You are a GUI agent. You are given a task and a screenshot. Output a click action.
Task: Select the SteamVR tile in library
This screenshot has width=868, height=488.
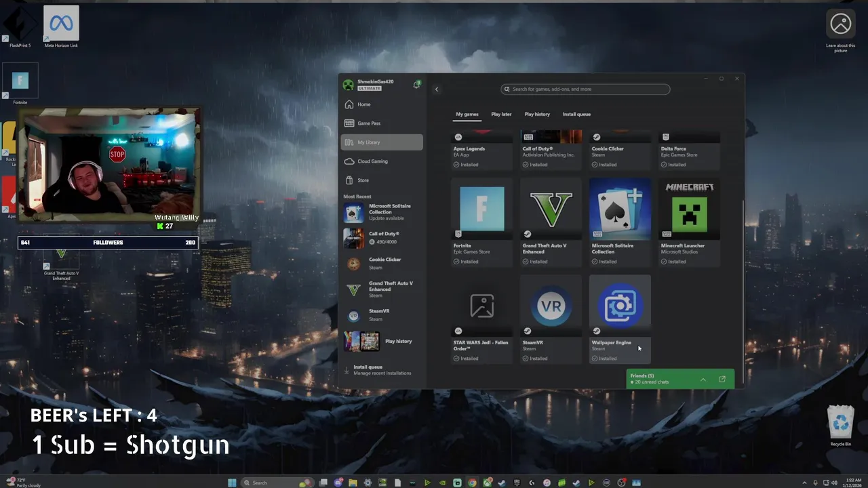point(551,319)
